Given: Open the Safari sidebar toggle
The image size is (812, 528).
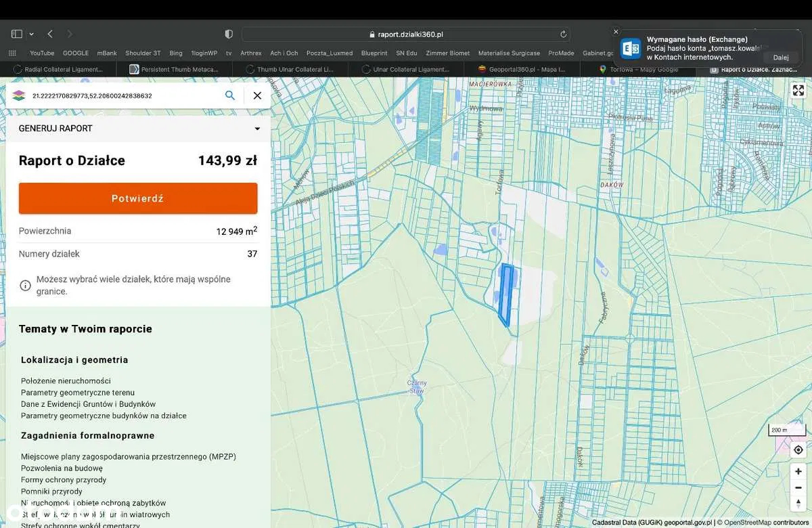Looking at the screenshot, I should pos(16,34).
